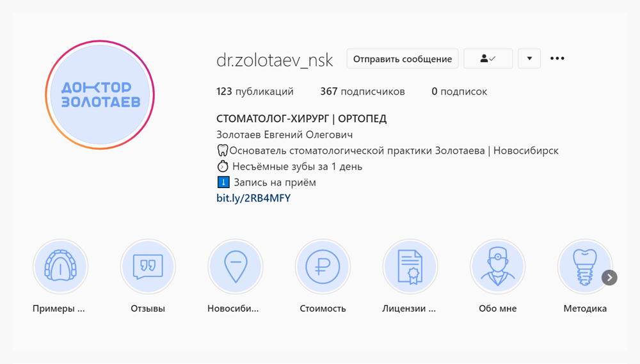The image size is (640, 364).
Task: Open the Примеры highlight with jaw icon
Action: [x=60, y=267]
